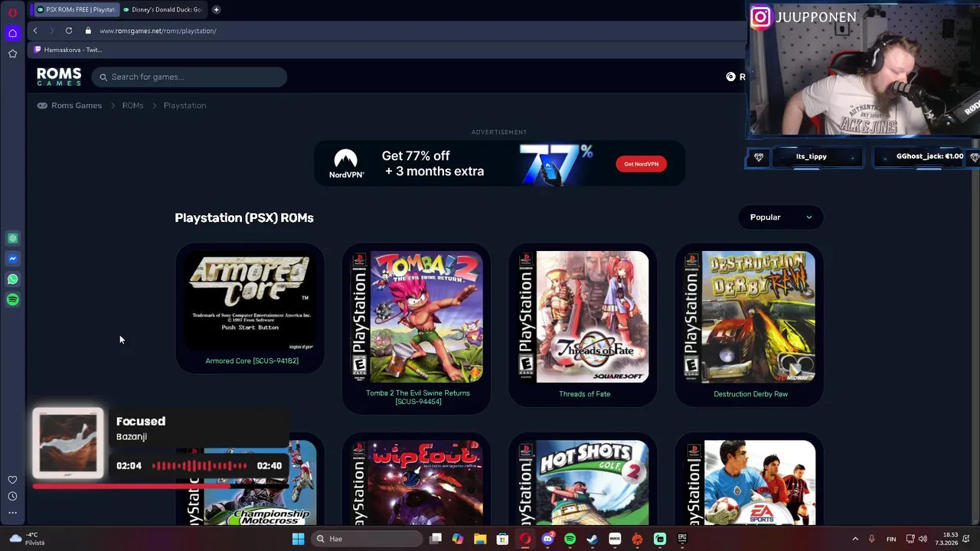
Task: Go back with browser back arrow
Action: tap(35, 31)
